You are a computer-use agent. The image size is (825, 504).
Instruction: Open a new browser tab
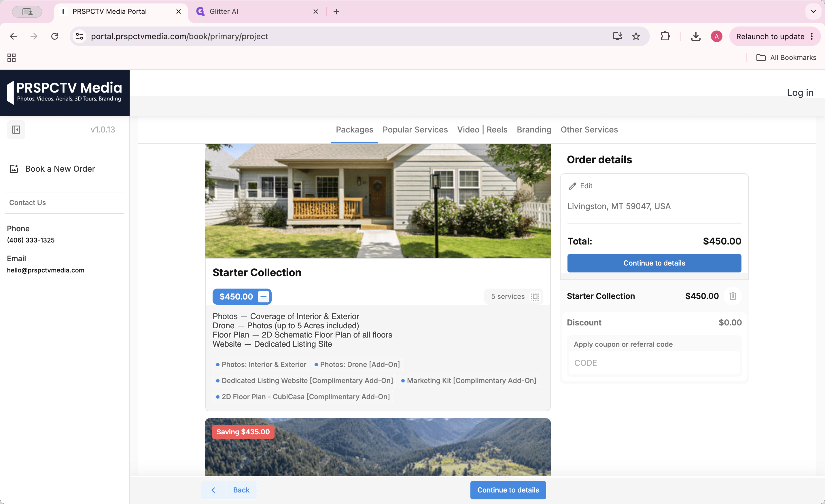pos(336,12)
